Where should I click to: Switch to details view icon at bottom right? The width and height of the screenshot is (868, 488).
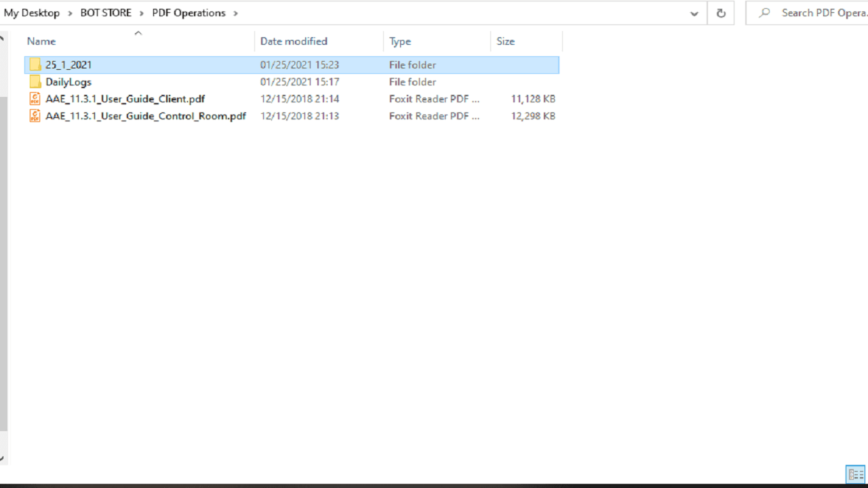(855, 474)
